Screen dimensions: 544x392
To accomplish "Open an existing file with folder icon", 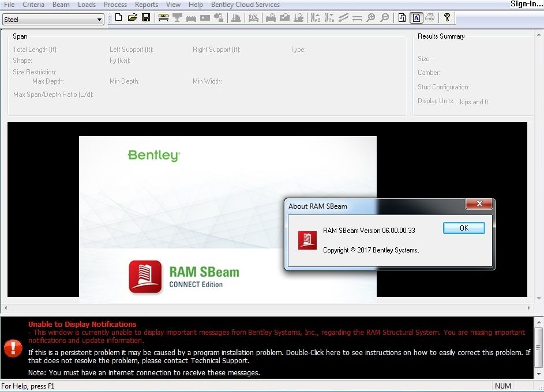I will 132,17.
